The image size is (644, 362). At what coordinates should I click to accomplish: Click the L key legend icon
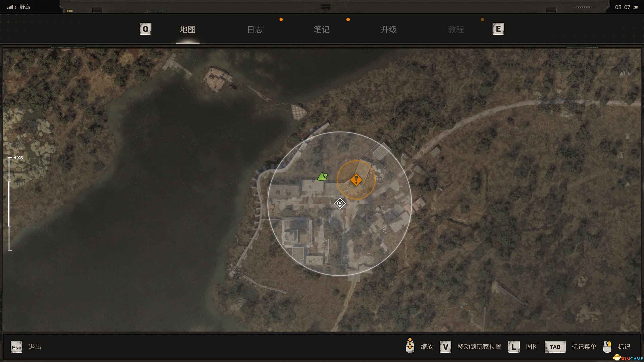pyautogui.click(x=514, y=347)
